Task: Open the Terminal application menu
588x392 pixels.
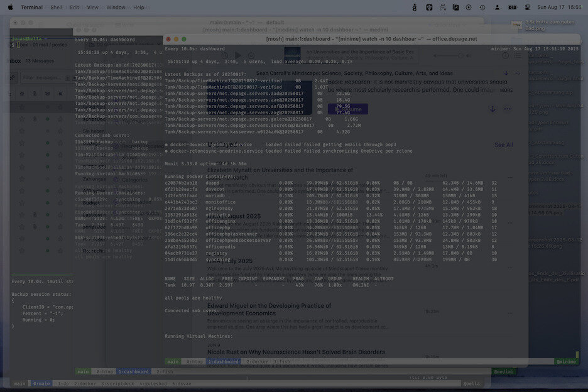Action: (31, 7)
